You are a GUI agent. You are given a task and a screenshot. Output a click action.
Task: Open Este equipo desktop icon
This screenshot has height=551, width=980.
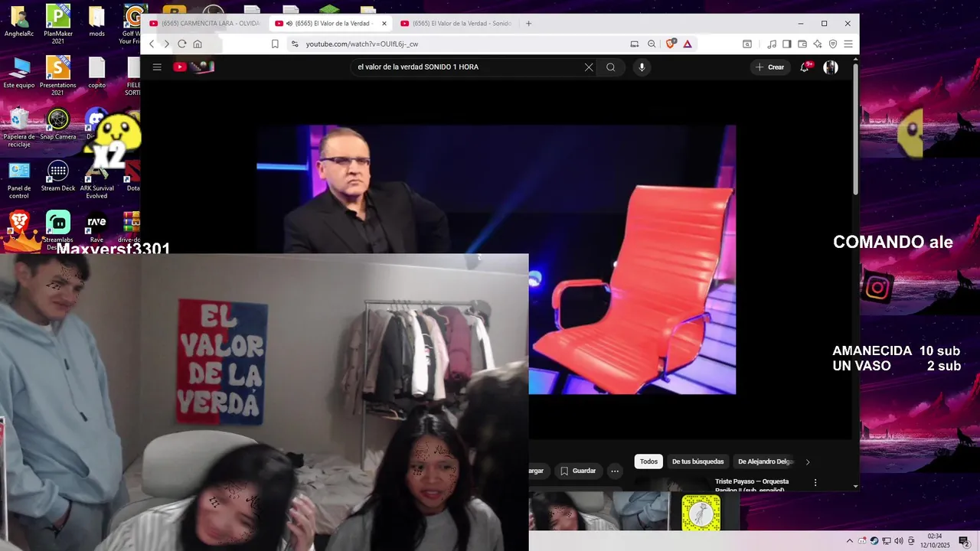coord(19,73)
